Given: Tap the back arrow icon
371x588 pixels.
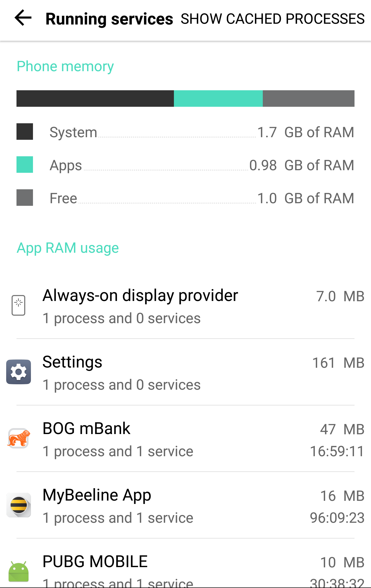Looking at the screenshot, I should click(x=23, y=18).
